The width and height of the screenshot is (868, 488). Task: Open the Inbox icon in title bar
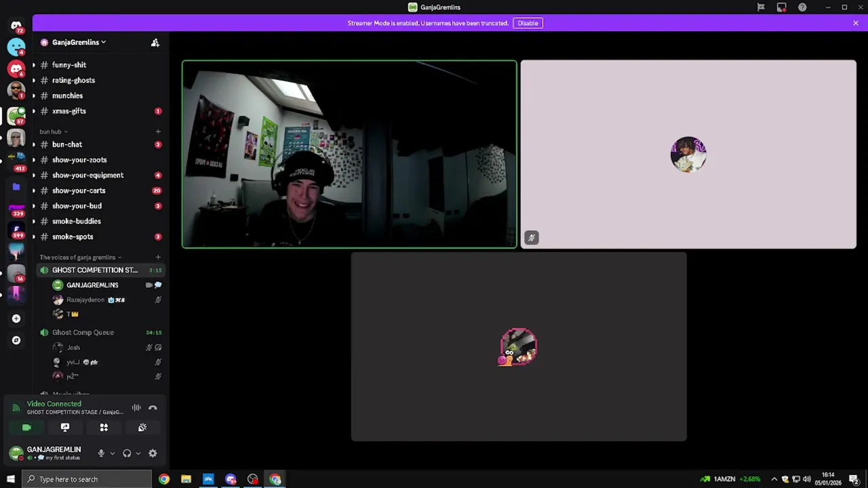point(782,7)
